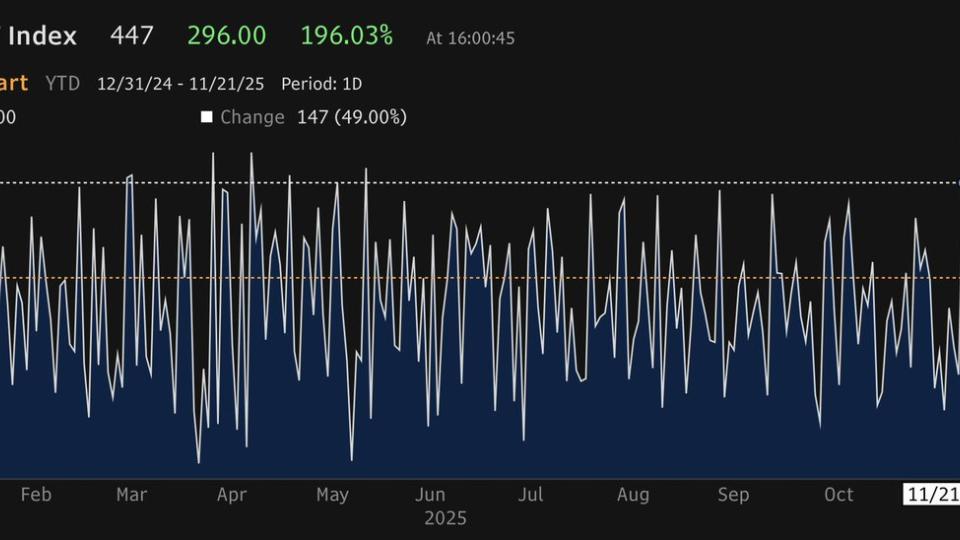Click the highlighted 11/21 date marker
The image size is (960, 540).
point(931,494)
